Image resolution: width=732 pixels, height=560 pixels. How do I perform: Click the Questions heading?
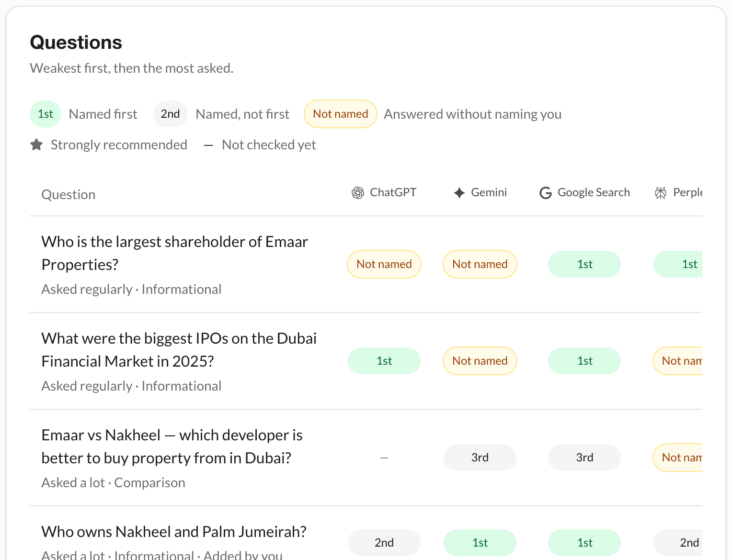pyautogui.click(x=76, y=43)
